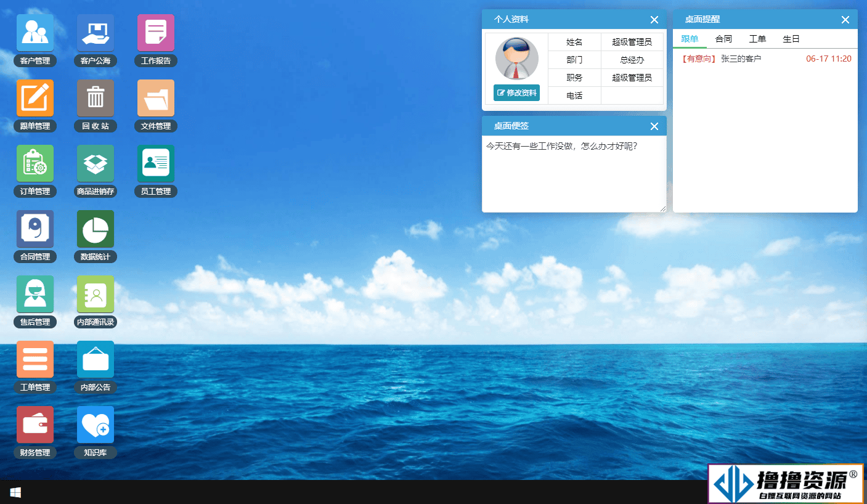Click the 修改资料 button

[516, 93]
